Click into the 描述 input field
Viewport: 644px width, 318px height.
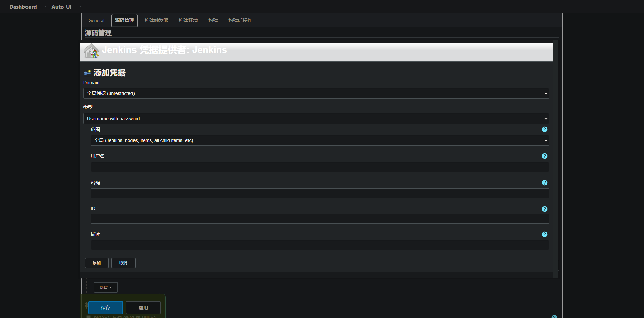[x=320, y=245]
